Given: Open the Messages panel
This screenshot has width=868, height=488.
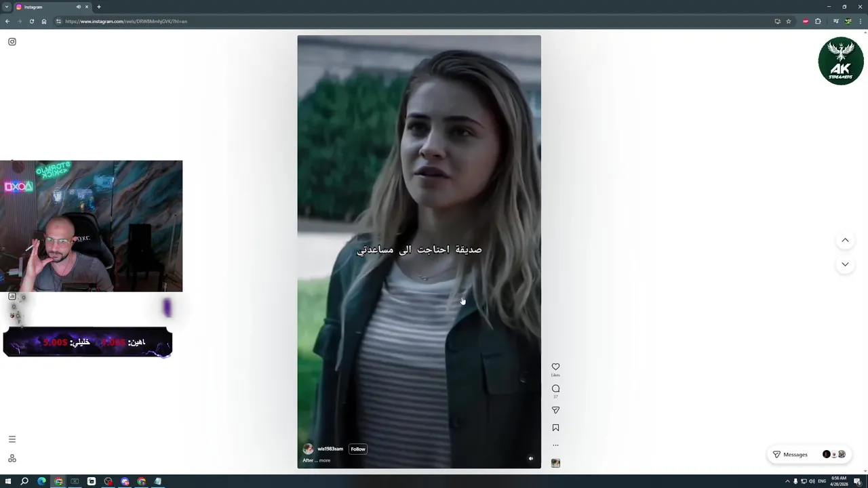Looking at the screenshot, I should click(809, 454).
